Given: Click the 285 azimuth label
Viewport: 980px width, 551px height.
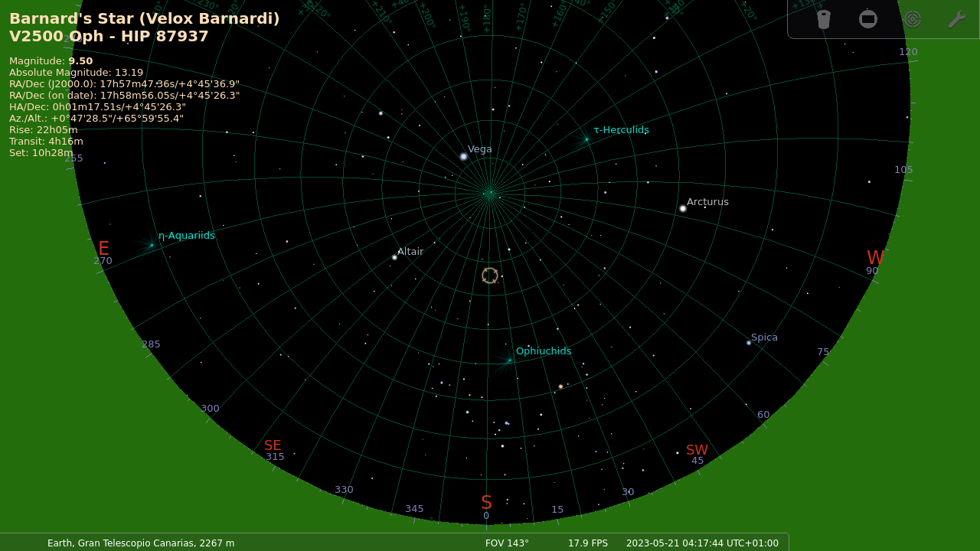Looking at the screenshot, I should (x=151, y=344).
